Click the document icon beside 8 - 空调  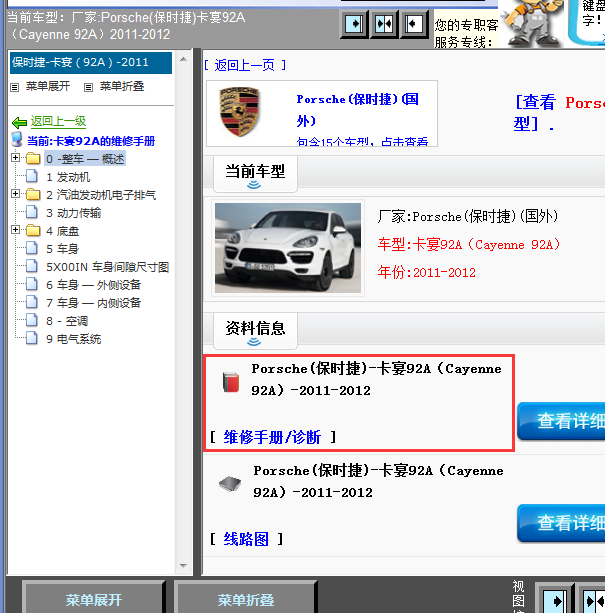(32, 320)
